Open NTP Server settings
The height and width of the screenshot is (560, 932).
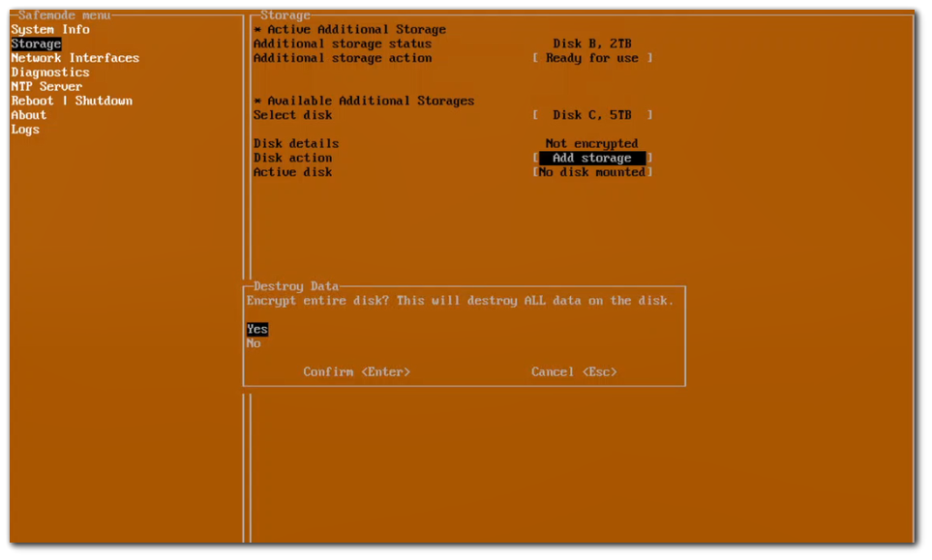(x=46, y=86)
